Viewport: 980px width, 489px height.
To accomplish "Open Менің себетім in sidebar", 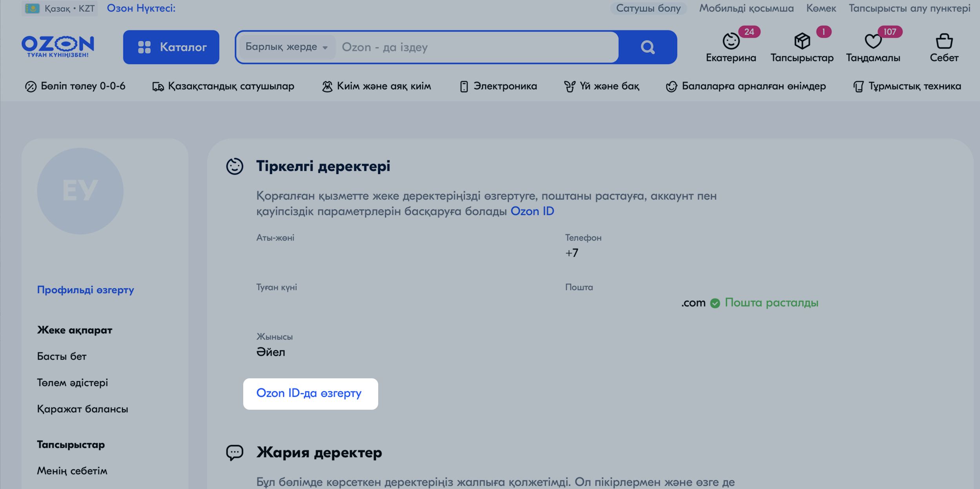I will pyautogui.click(x=72, y=471).
